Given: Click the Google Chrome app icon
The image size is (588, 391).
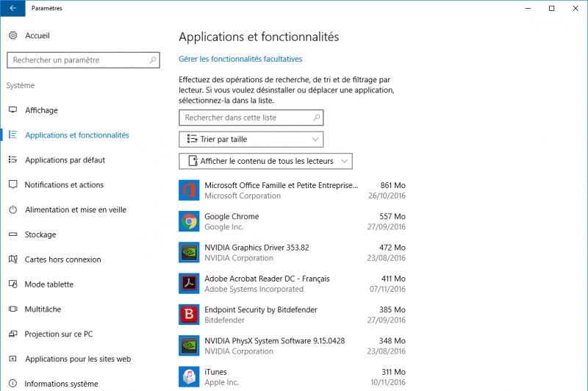Looking at the screenshot, I should [x=189, y=221].
